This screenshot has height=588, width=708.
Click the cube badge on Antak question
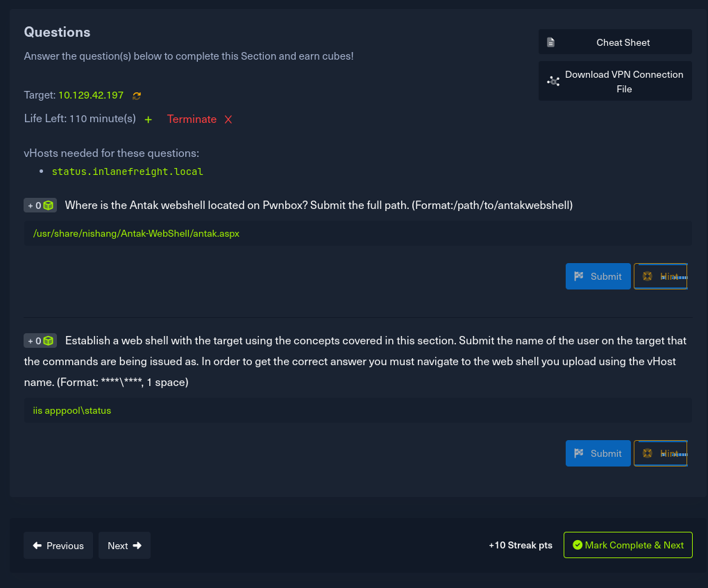coord(48,205)
